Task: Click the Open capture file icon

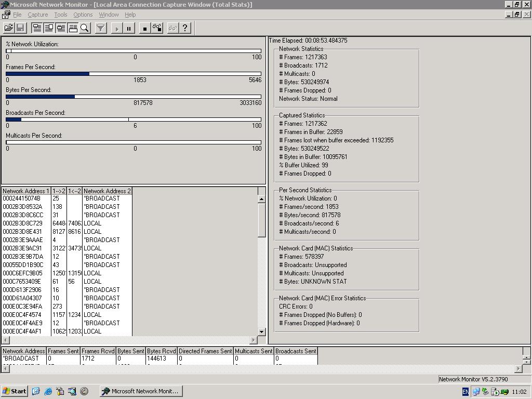Action: pos(9,28)
